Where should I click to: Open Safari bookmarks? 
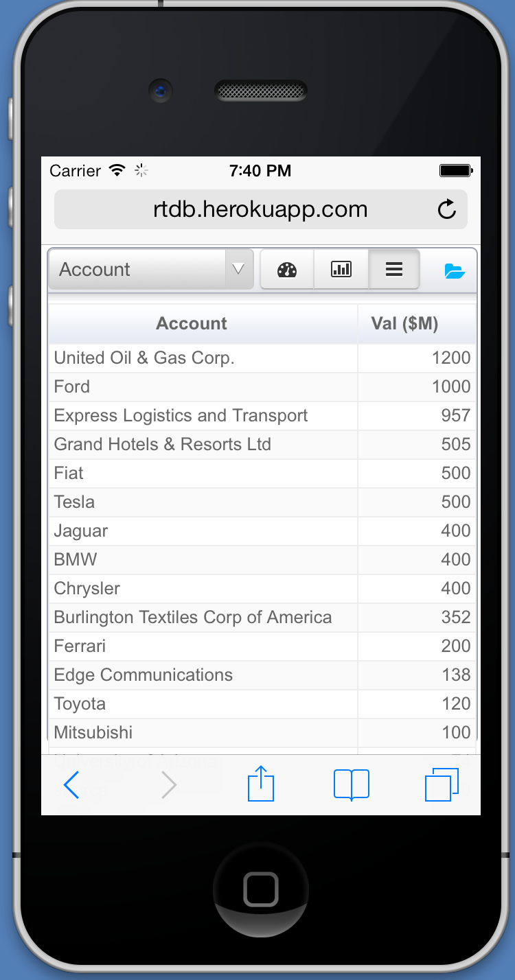tap(352, 784)
